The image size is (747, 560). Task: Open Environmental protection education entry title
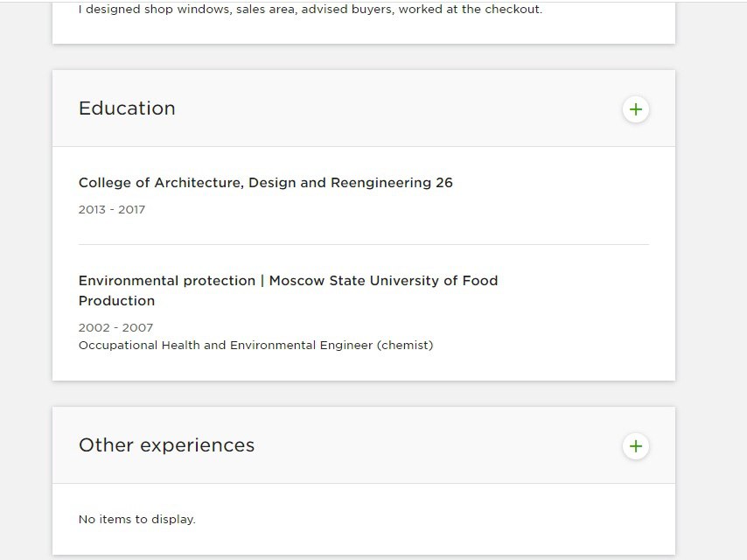[x=289, y=290]
